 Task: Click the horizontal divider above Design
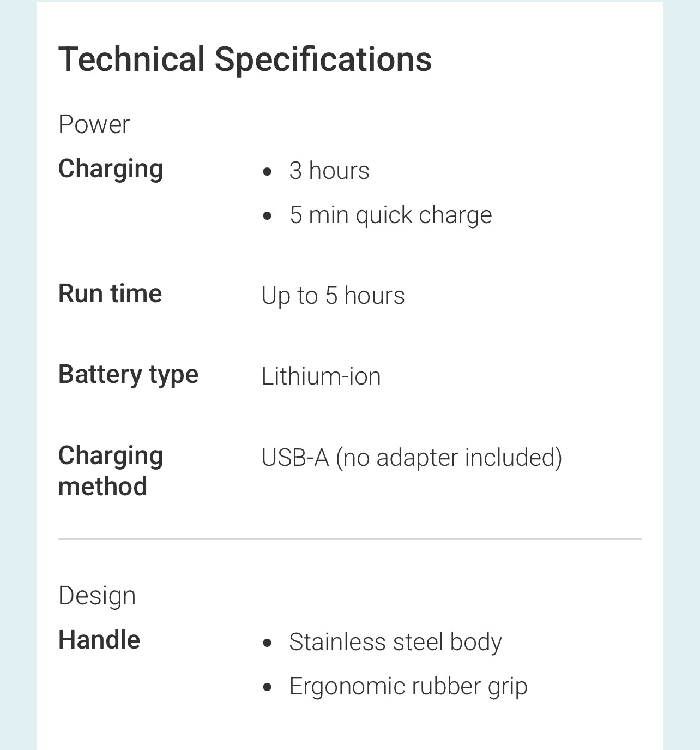point(349,539)
